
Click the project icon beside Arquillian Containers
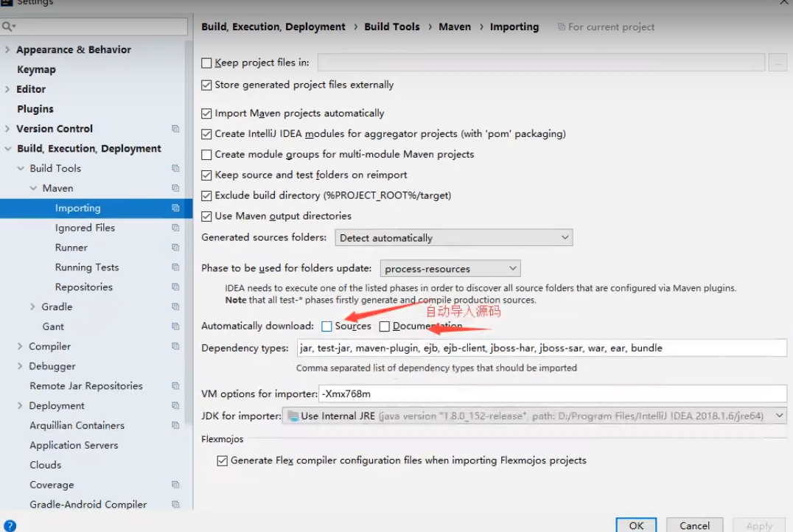175,425
